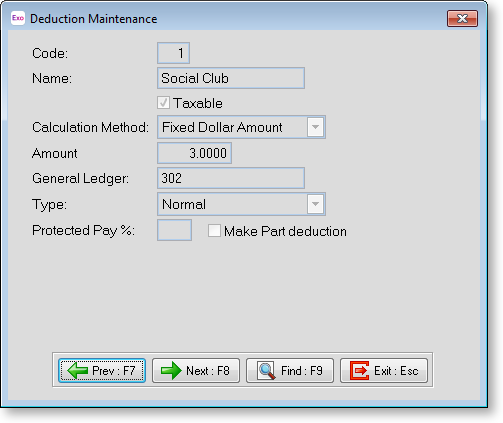Go to next record with Next : F8
Image resolution: width=503 pixels, height=423 pixels.
(196, 370)
